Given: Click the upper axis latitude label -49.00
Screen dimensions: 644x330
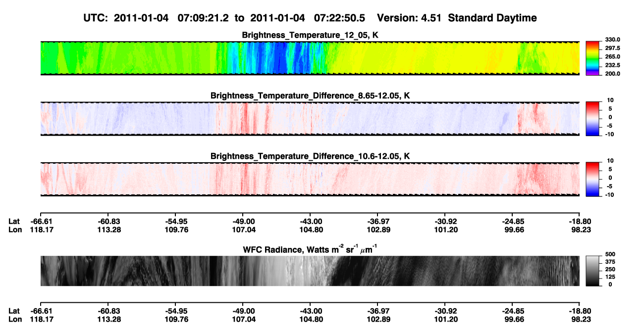Looking at the screenshot, I should [x=242, y=221].
